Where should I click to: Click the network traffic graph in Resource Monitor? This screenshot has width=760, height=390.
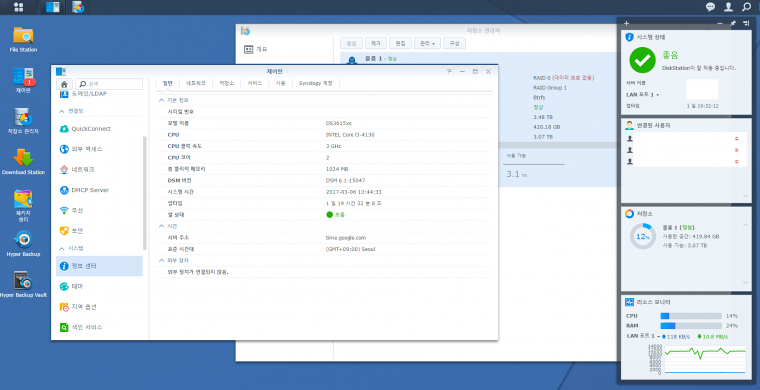pyautogui.click(x=705, y=359)
